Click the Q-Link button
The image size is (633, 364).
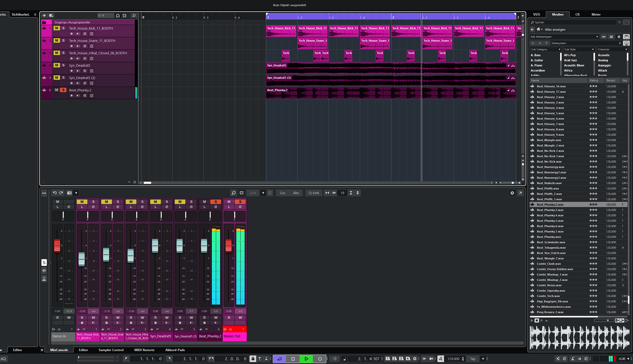(314, 193)
